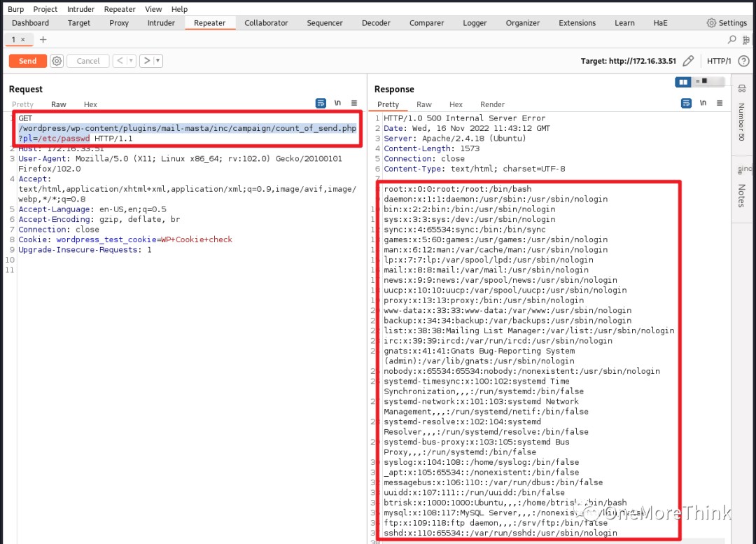
Task: Go to previous request with back arrow
Action: click(x=120, y=61)
